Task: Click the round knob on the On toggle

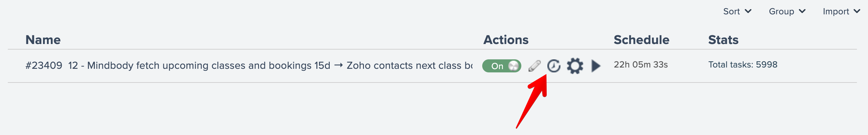Action: click(514, 66)
